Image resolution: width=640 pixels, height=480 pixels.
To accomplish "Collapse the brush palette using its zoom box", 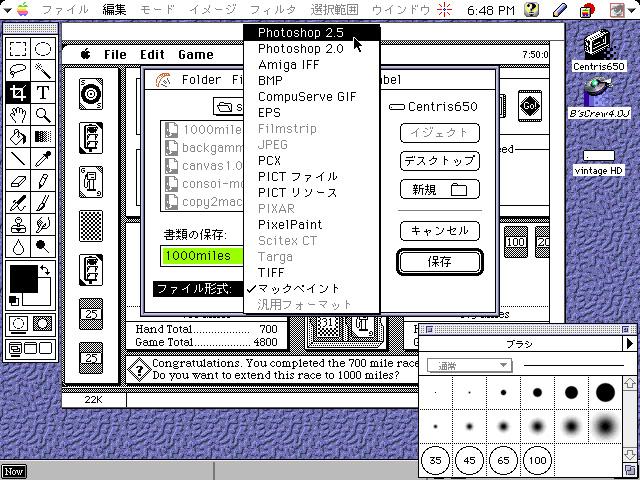I will pyautogui.click(x=626, y=329).
